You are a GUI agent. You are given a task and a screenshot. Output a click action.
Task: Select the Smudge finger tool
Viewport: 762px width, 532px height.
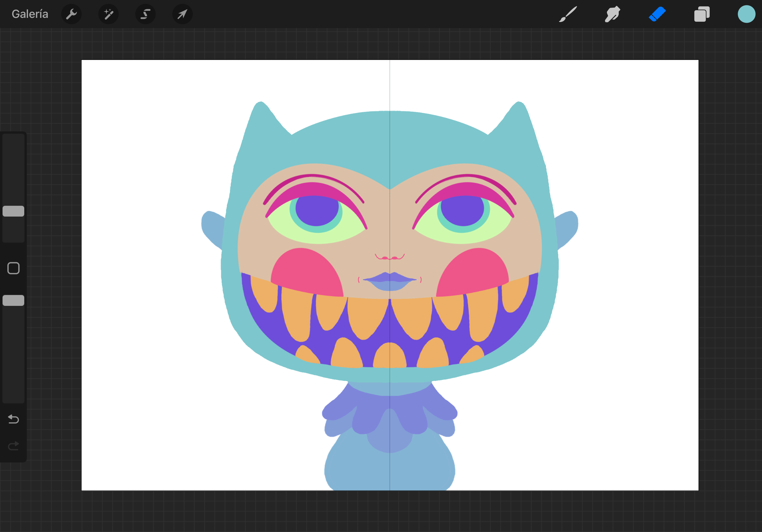click(x=612, y=14)
